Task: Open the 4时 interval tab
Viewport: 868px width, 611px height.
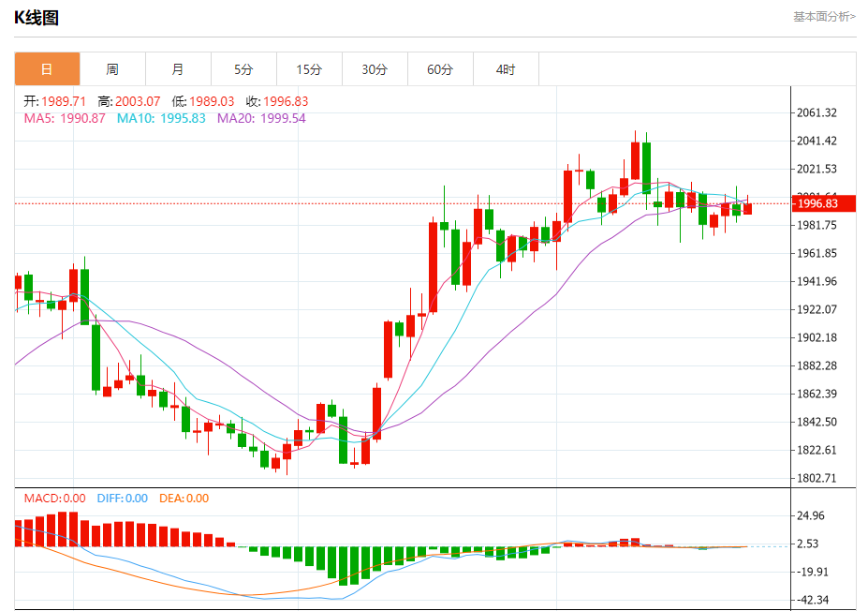Action: [x=506, y=69]
